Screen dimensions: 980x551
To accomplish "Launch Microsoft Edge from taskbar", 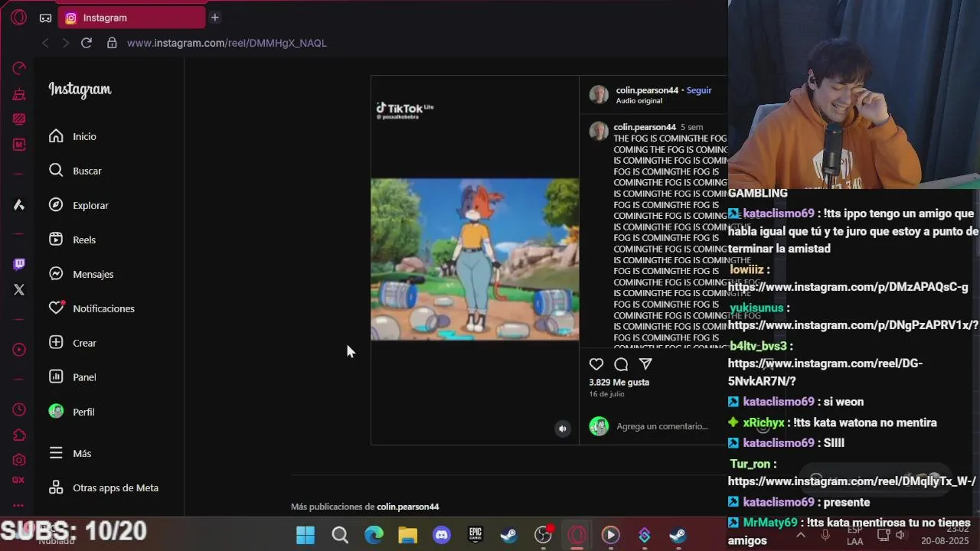I will tap(374, 535).
